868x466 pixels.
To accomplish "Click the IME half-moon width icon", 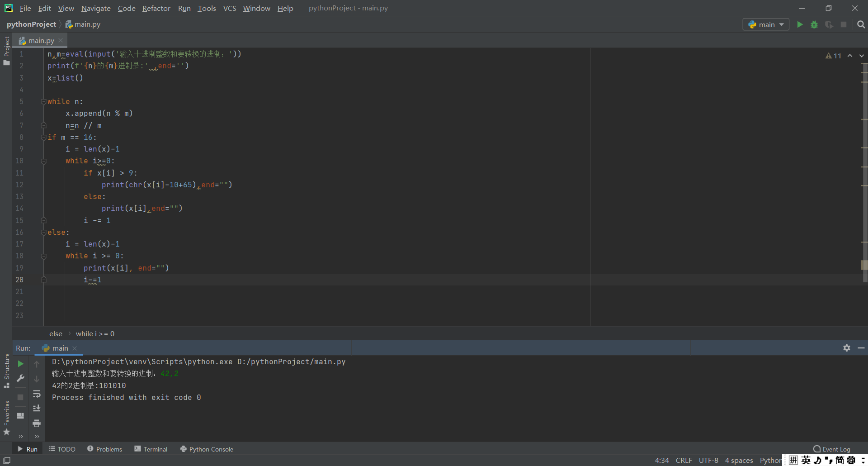I will 817,460.
